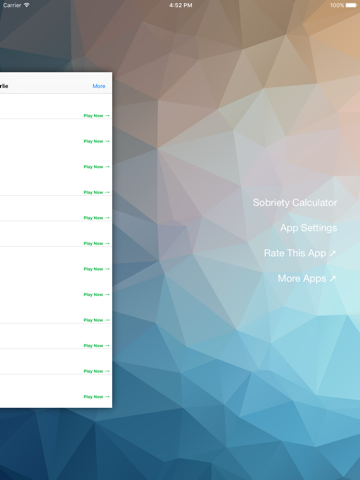
Task: Select the third Play Now arrow link
Action: coord(96,167)
